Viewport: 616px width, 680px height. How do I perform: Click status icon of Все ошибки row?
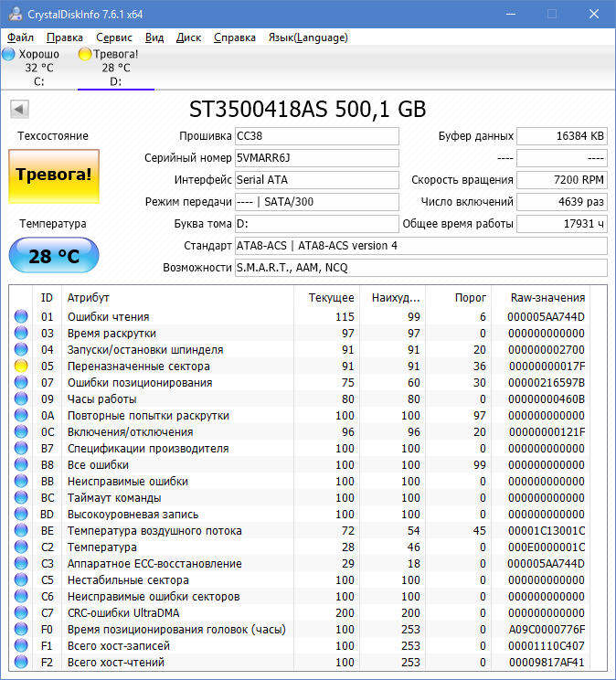click(21, 465)
